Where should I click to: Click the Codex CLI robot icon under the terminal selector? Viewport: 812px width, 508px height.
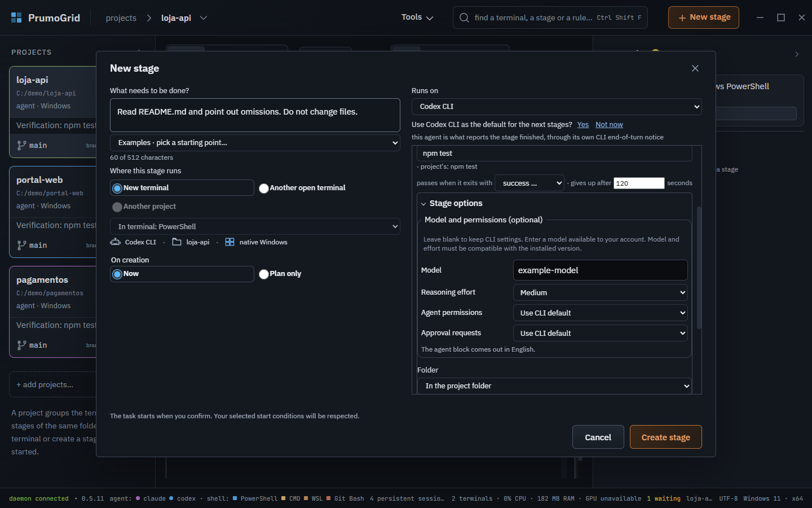pos(116,242)
